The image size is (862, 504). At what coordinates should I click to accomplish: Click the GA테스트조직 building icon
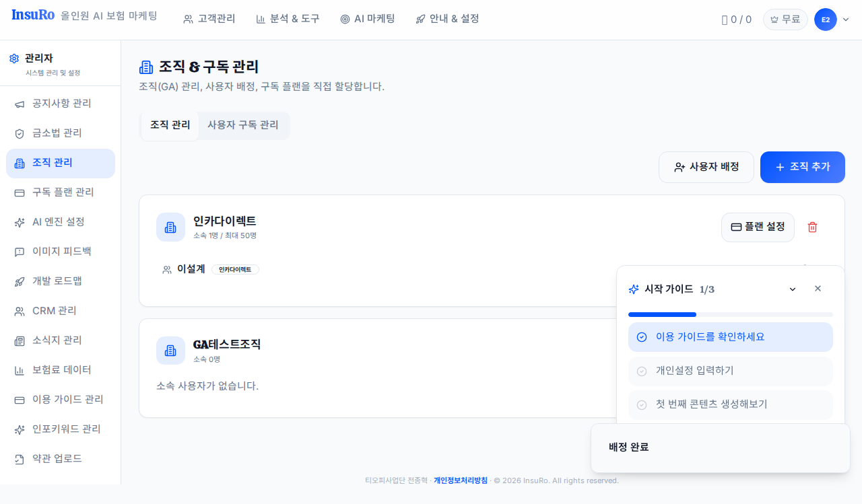point(170,351)
